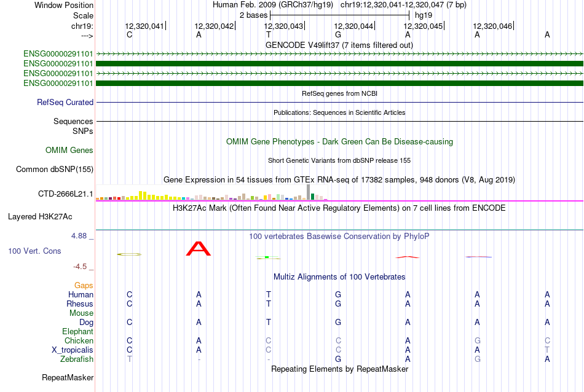Open the 'GENCODE V49lift37 (7 items filtered out)' track title
Screen dimensions: 584x392
click(x=339, y=45)
